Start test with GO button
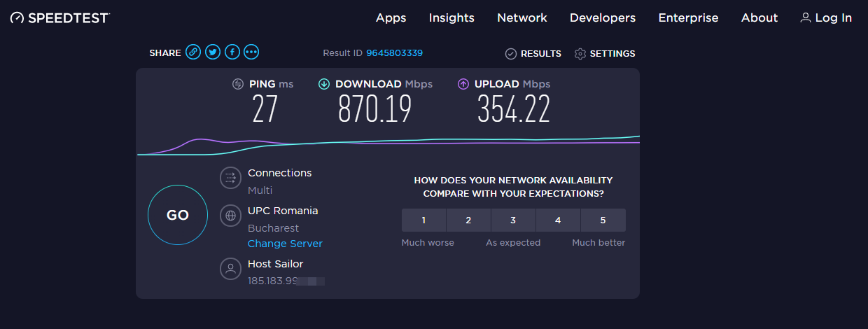 [178, 215]
